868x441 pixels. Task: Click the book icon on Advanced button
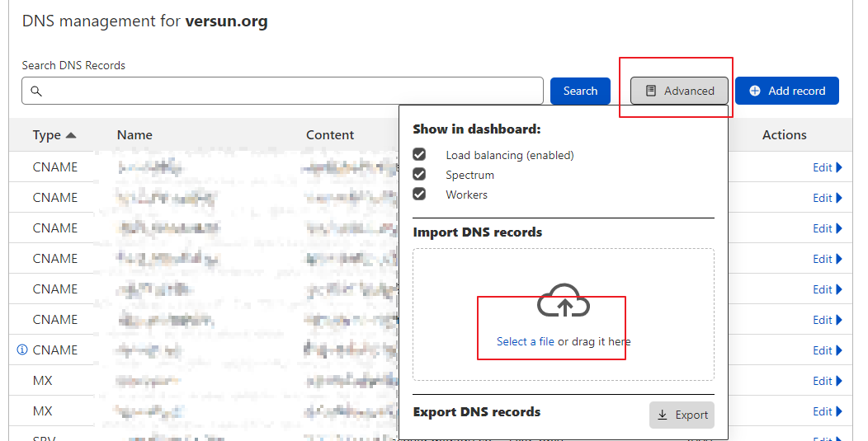651,91
